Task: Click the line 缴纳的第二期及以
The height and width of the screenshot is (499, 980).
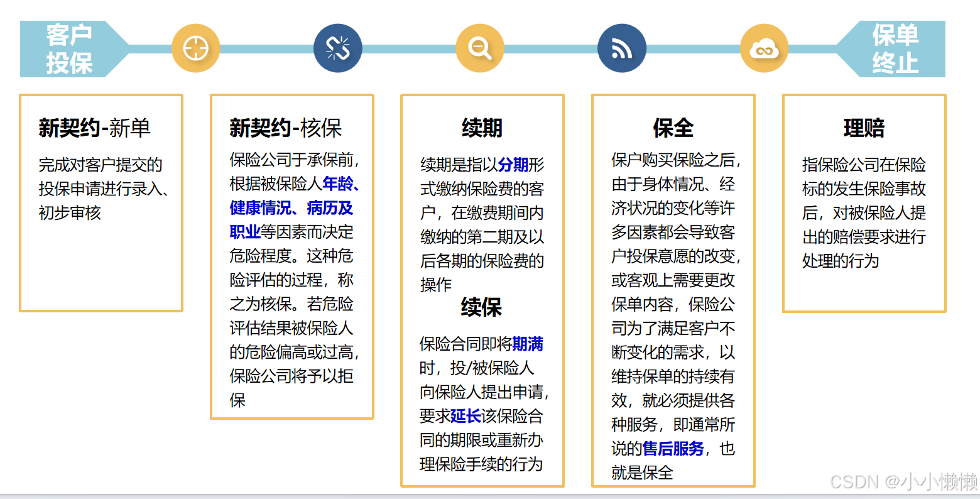Action: point(482,237)
